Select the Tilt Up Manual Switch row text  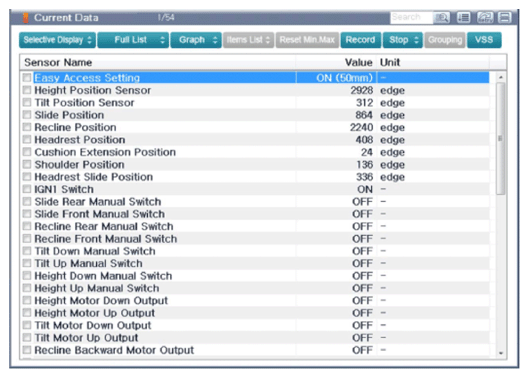[88, 264]
